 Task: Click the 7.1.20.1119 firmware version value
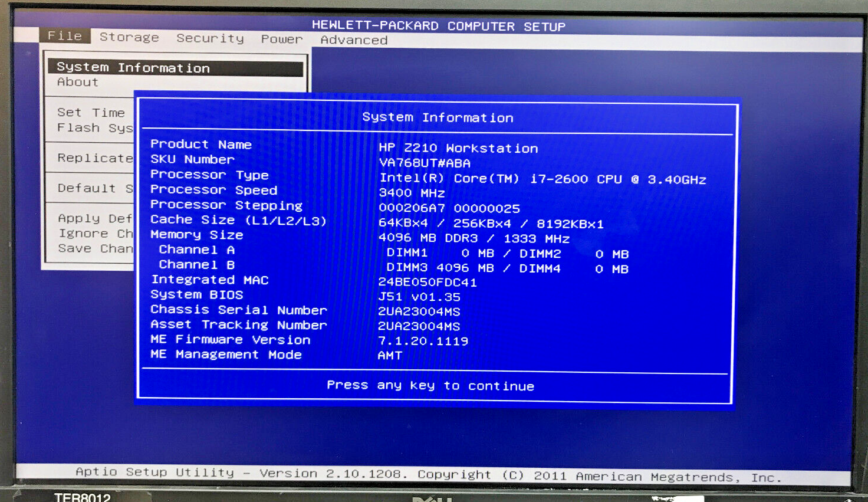click(x=423, y=341)
